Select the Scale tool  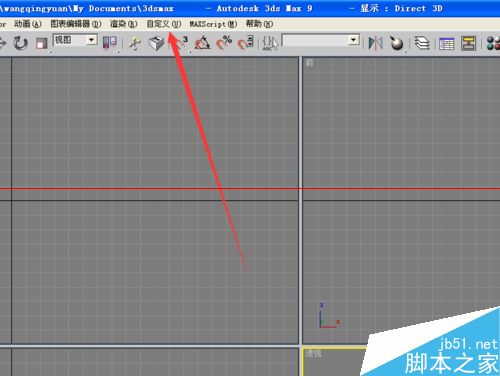(42, 43)
